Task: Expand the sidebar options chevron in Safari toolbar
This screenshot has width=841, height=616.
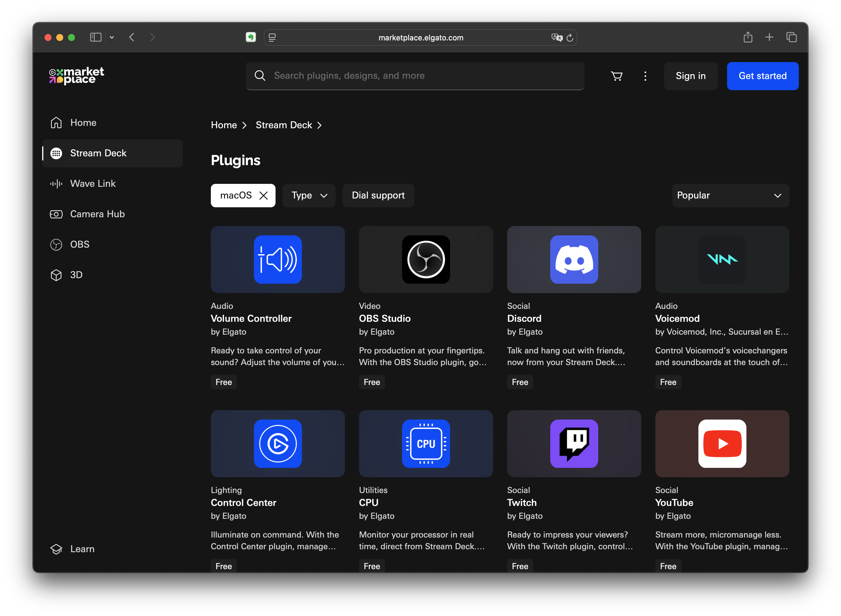Action: pos(112,37)
